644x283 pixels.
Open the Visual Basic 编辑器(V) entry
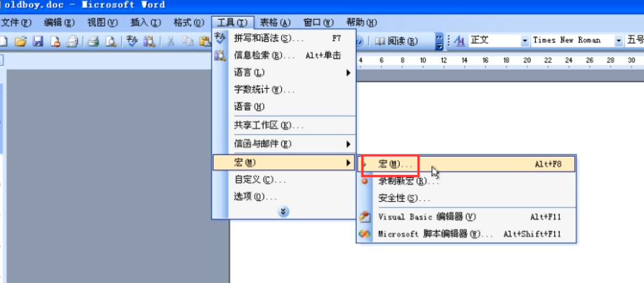pyautogui.click(x=466, y=217)
